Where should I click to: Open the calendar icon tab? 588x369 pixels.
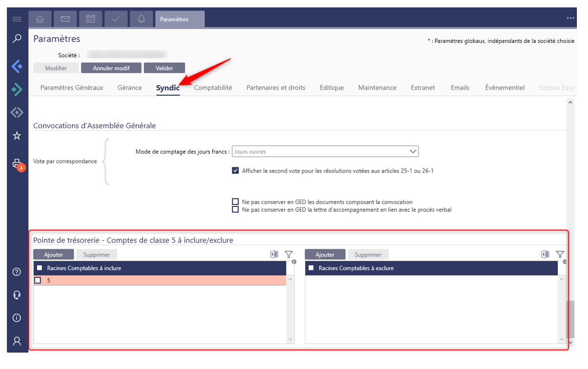click(91, 19)
